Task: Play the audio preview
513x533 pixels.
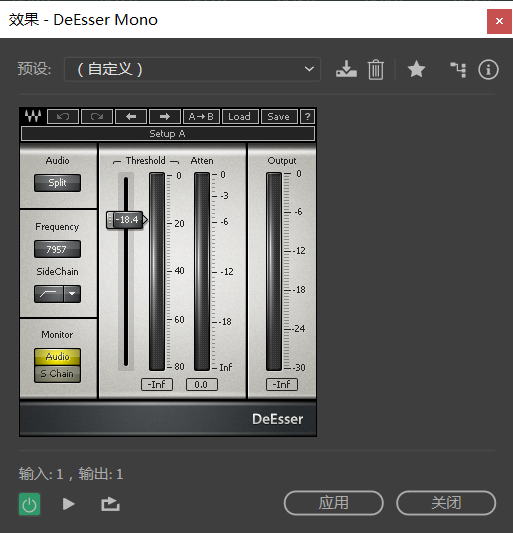Action: [x=69, y=504]
